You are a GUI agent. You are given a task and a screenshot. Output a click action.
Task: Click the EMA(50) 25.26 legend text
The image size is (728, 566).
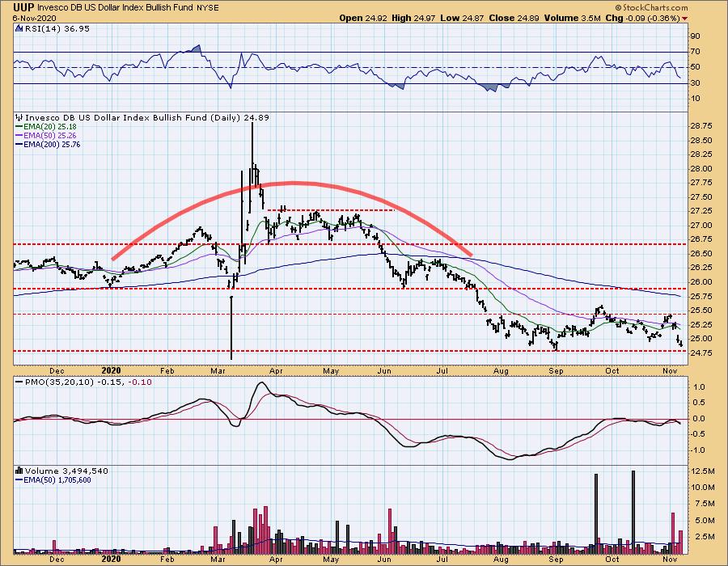coord(50,136)
